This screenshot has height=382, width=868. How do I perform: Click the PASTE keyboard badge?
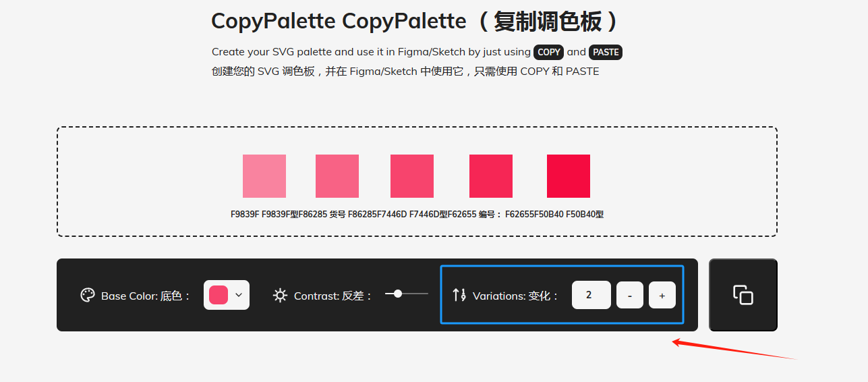coord(606,52)
